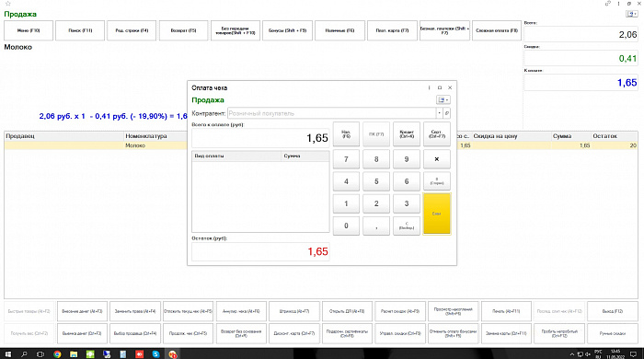Open Google Chrome from the taskbar
The width and height of the screenshot is (644, 359).
point(57,353)
